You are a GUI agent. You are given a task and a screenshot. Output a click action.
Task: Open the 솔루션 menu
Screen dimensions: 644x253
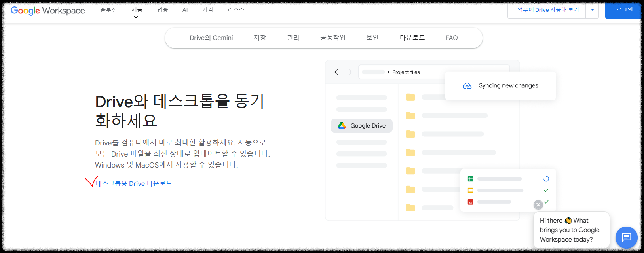click(x=108, y=10)
